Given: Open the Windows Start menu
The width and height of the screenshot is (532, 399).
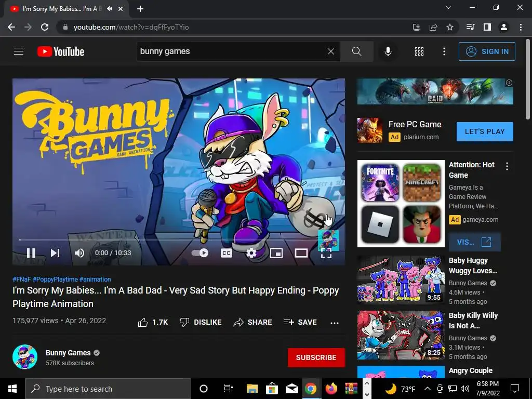Looking at the screenshot, I should [12, 389].
